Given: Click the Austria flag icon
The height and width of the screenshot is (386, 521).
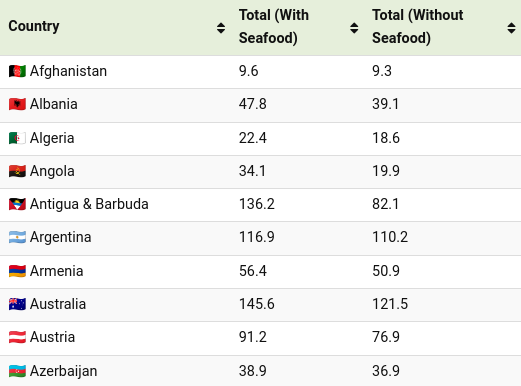Looking at the screenshot, I should click(x=17, y=337).
